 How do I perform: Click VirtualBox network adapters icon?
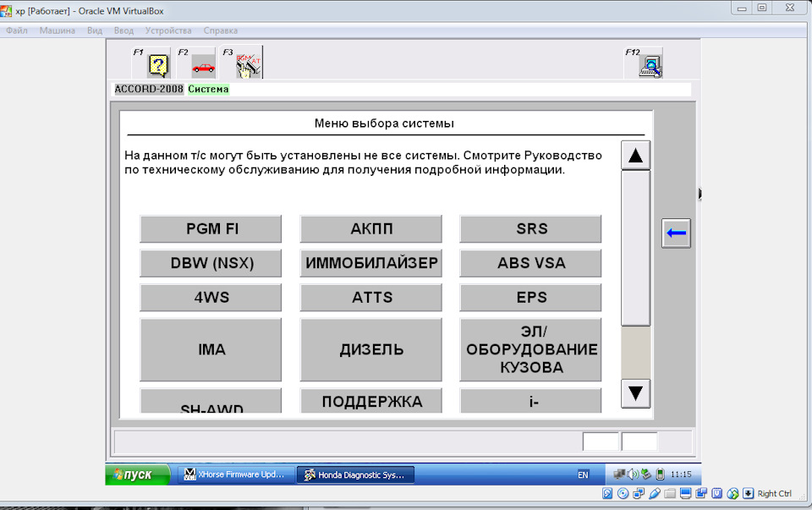click(639, 493)
